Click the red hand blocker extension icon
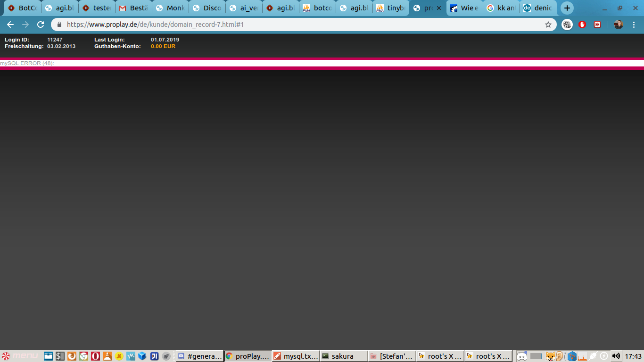 (582, 25)
